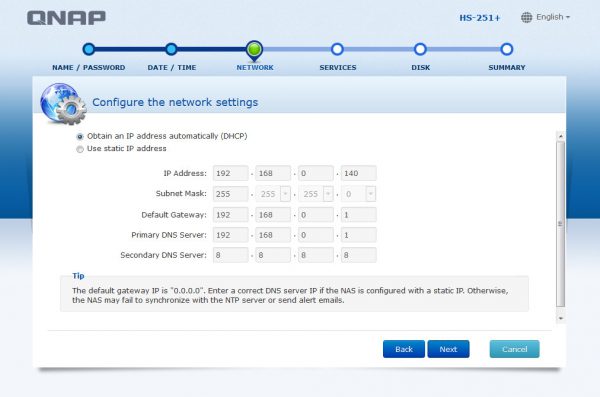The width and height of the screenshot is (600, 397).
Task: Select Obtain an IP address automatically (DHCP)
Action: click(x=80, y=136)
